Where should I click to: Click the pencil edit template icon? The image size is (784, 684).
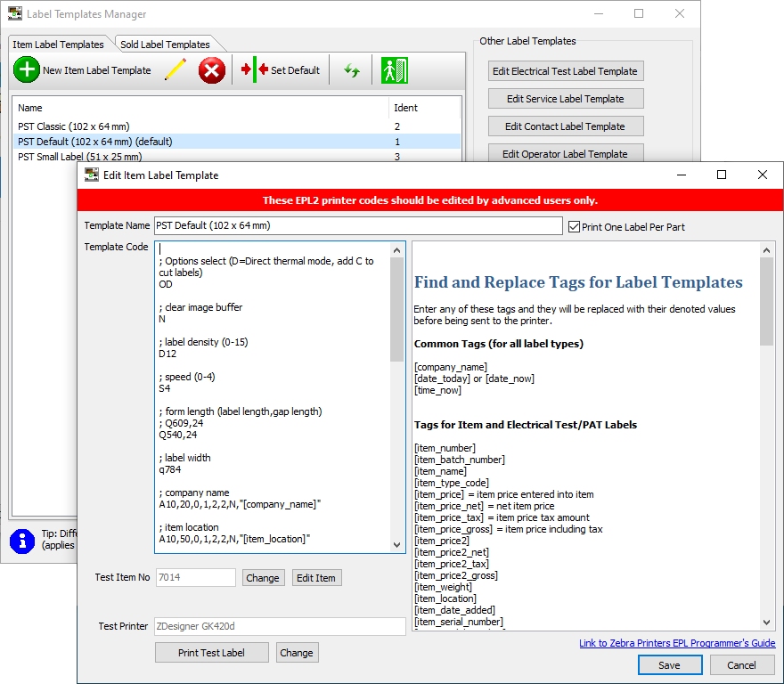pos(176,70)
